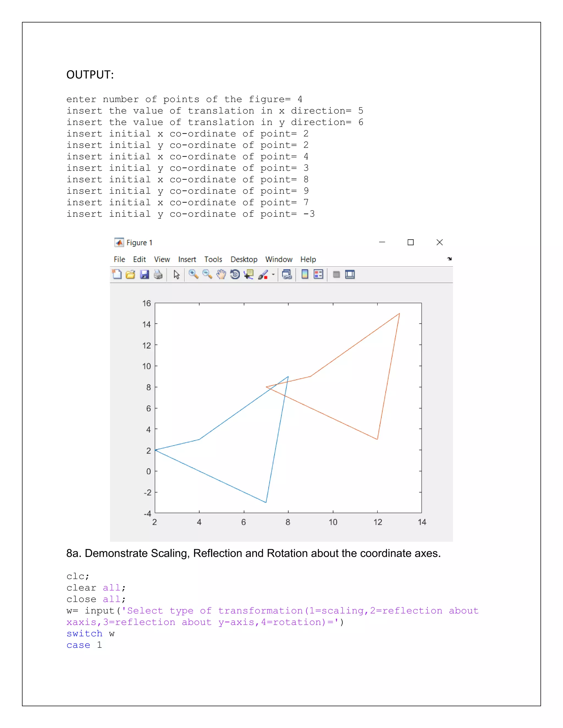Click the Link Plot toolbar icon

(287, 274)
